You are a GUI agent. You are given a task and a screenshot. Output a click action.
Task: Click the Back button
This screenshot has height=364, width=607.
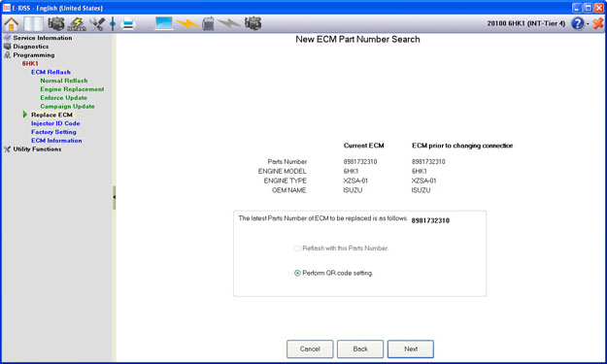pos(360,348)
